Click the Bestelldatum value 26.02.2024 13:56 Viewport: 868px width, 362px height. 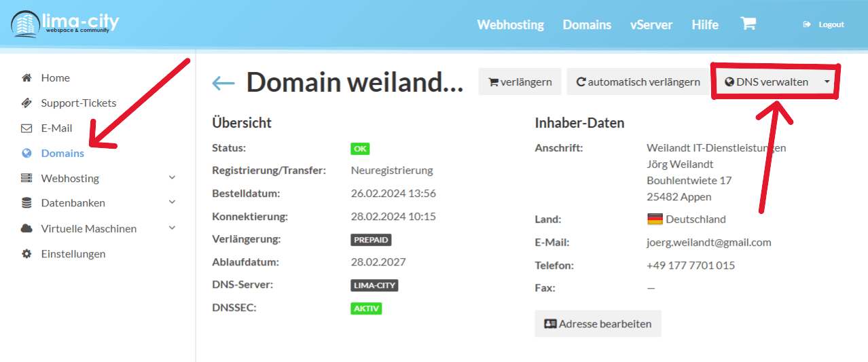(393, 194)
